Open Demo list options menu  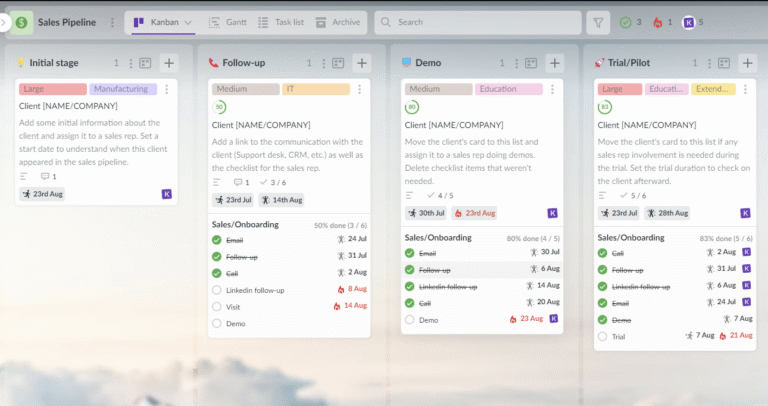516,63
